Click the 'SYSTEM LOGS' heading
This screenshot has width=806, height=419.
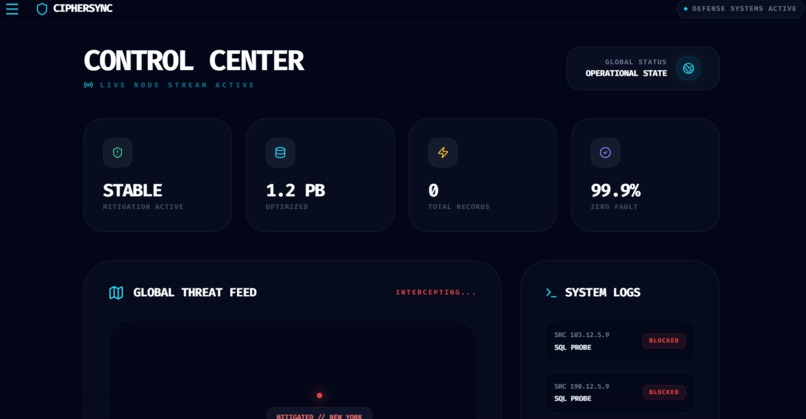[602, 293]
